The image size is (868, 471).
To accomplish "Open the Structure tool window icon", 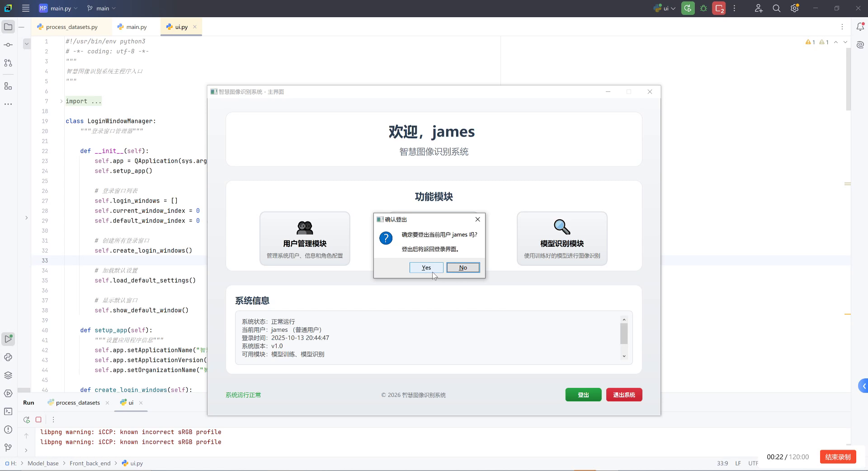I will point(8,86).
